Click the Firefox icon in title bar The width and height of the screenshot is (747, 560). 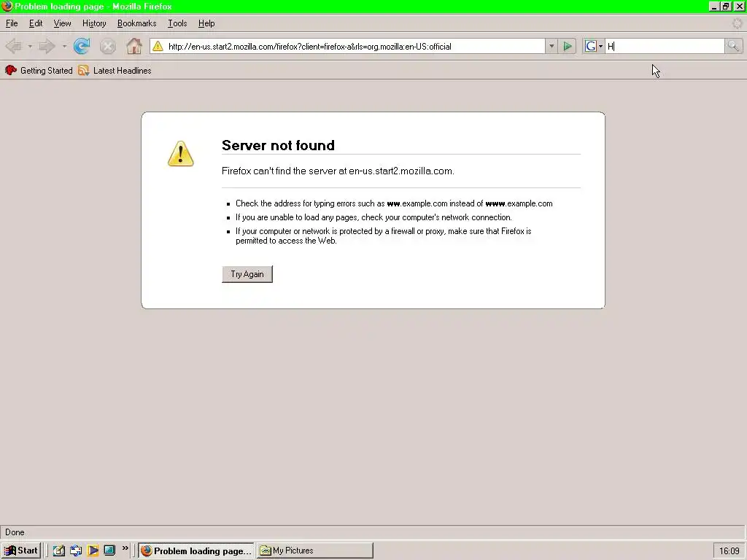(7, 6)
